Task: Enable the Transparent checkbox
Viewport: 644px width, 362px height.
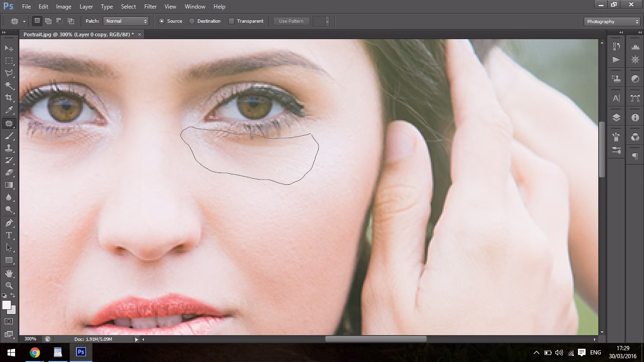Action: (231, 21)
